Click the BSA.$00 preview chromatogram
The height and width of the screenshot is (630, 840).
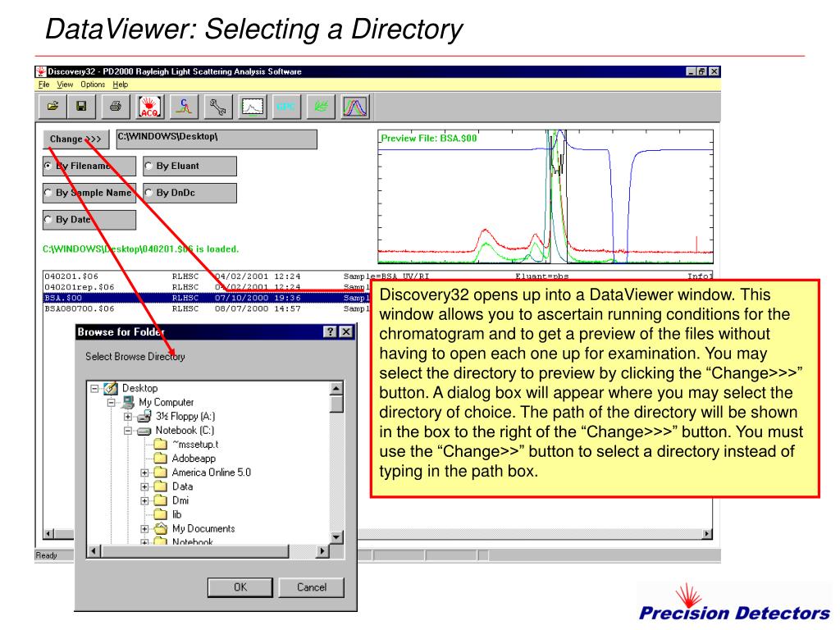546,197
